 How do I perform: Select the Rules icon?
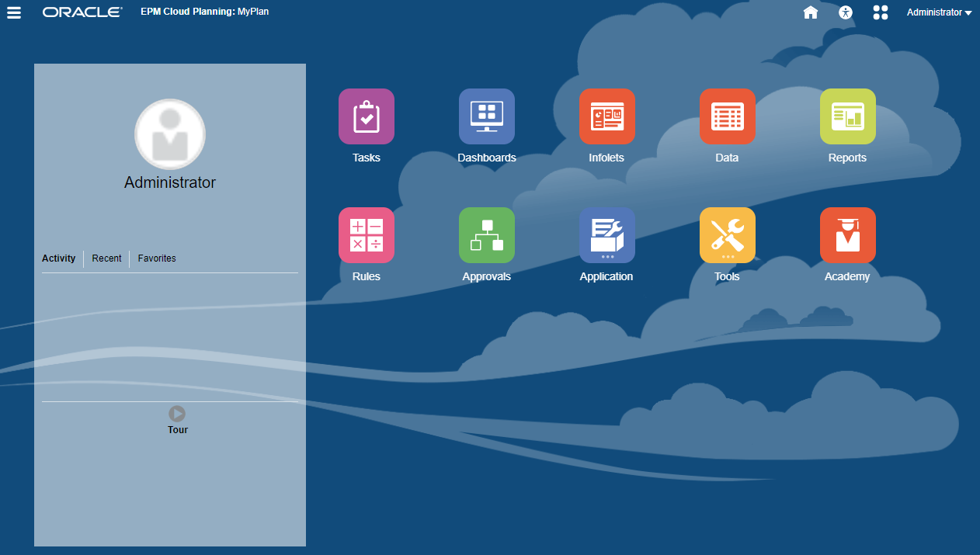(366, 234)
